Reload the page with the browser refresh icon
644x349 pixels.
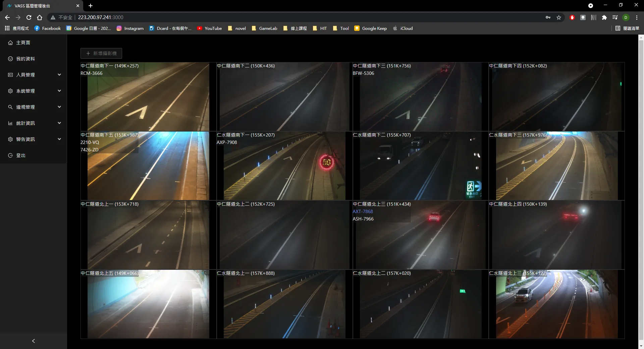click(29, 17)
